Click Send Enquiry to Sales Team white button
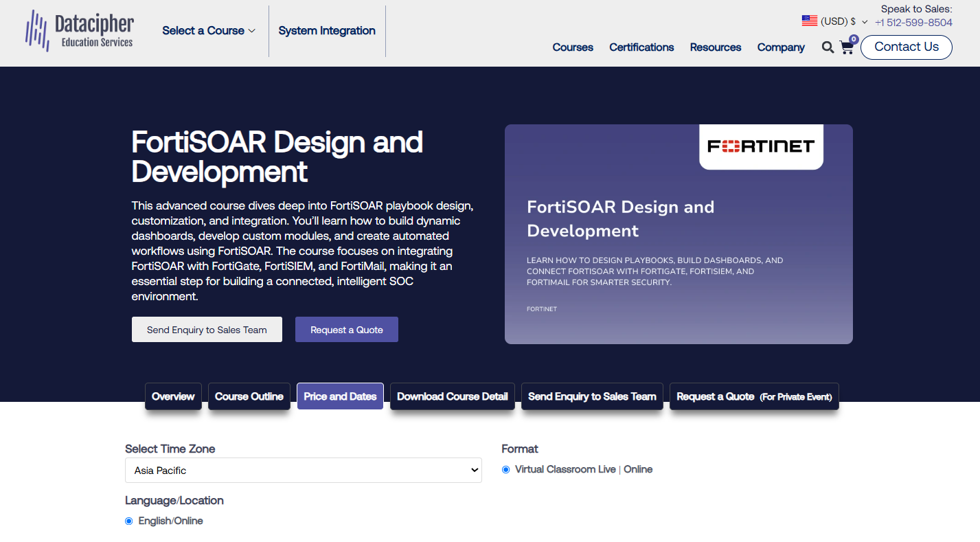Viewport: 980px width, 542px height. (207, 330)
